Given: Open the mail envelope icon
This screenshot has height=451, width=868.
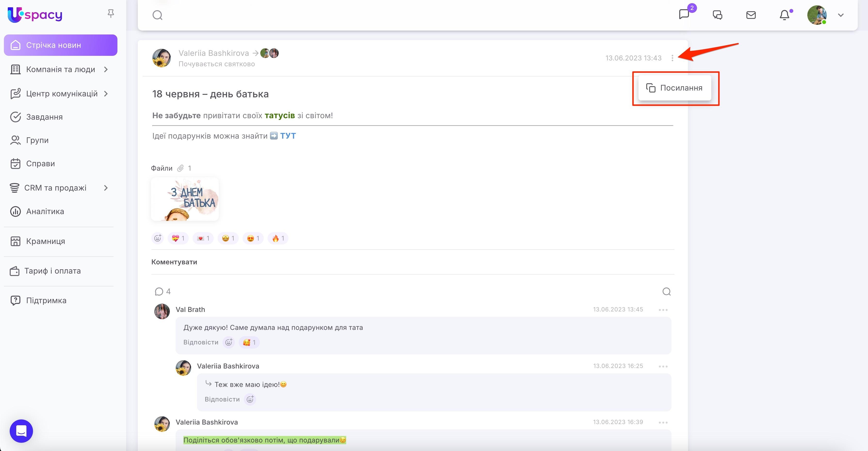Looking at the screenshot, I should pos(751,15).
